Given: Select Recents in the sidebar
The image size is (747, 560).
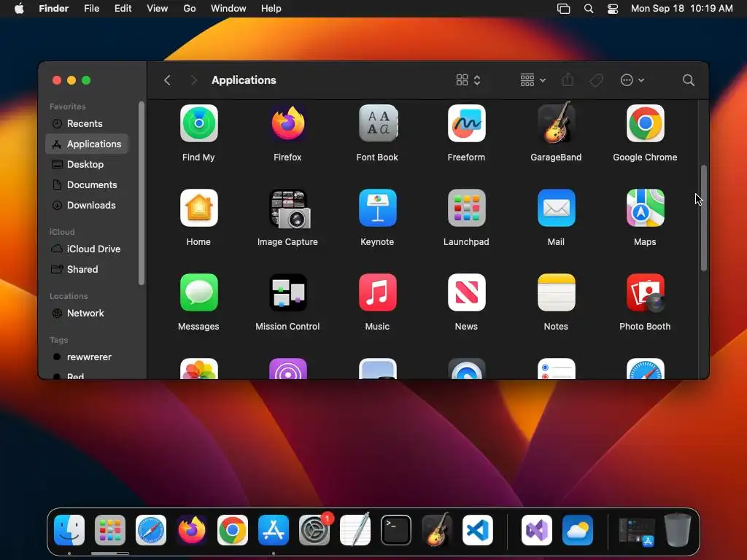Looking at the screenshot, I should click(x=87, y=123).
